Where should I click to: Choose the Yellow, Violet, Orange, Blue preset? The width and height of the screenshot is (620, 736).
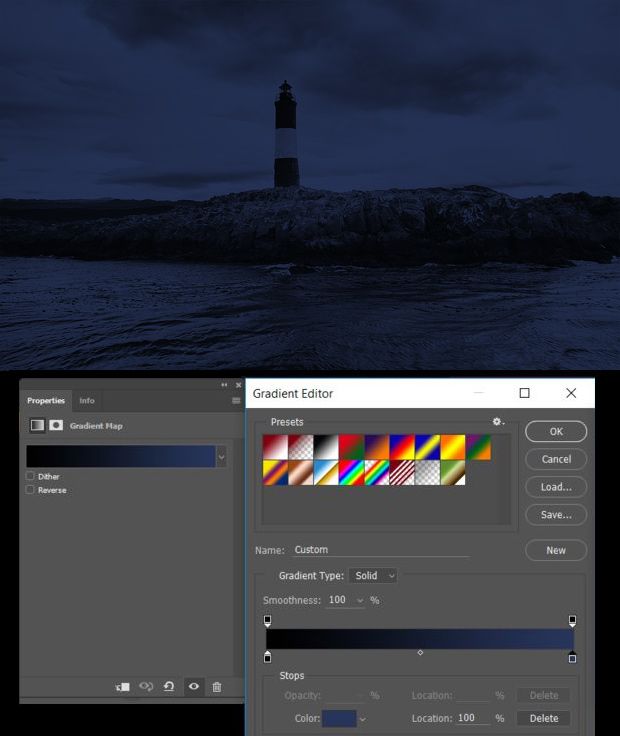[276, 472]
